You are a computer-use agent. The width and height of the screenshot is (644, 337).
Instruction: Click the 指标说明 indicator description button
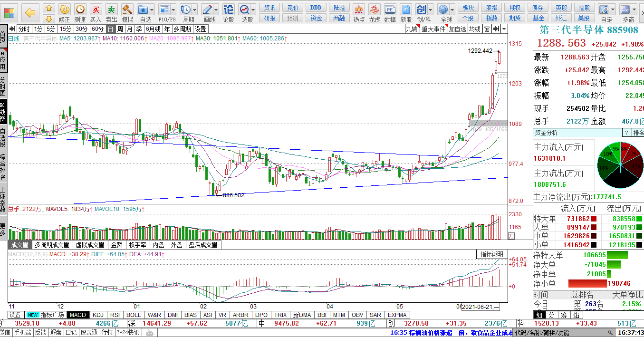[491, 254]
